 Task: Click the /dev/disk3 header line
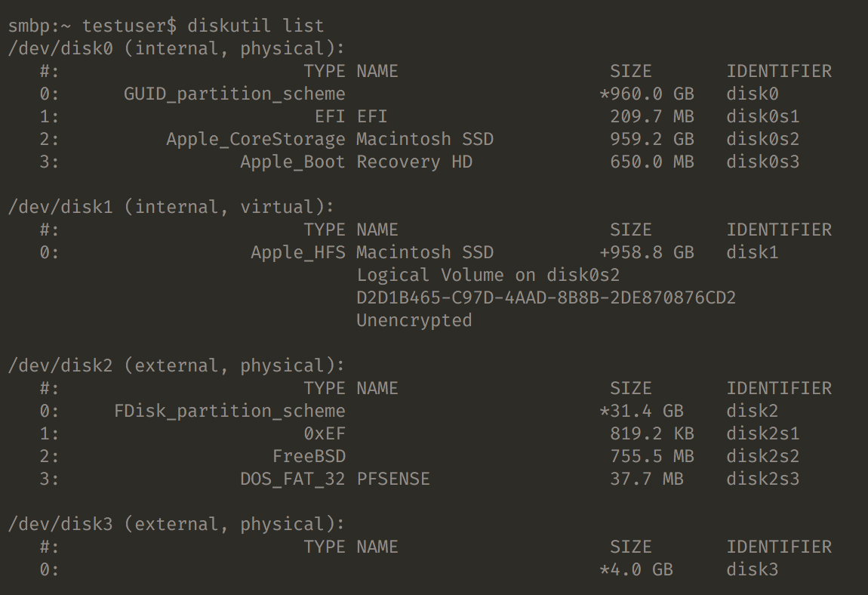176,524
